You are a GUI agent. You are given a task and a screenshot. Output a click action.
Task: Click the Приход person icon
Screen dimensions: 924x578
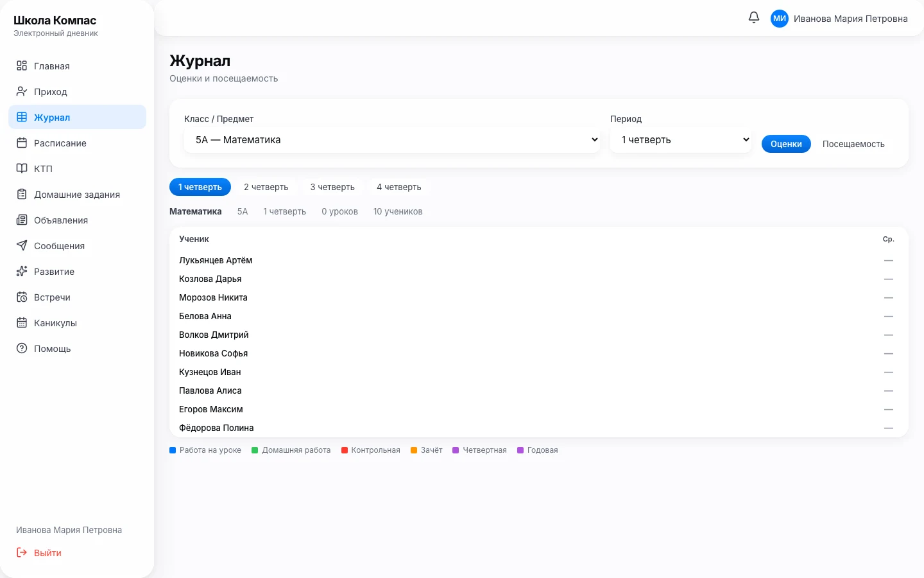coord(22,91)
